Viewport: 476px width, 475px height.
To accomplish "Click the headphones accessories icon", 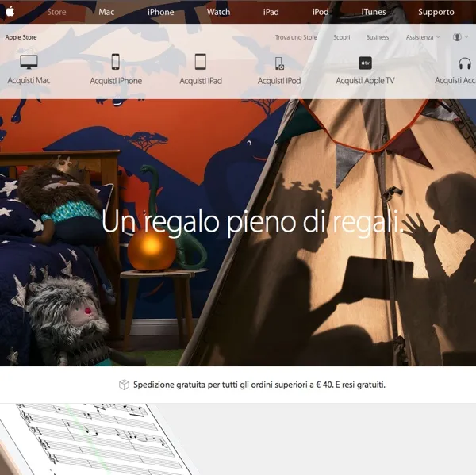I will point(464,63).
